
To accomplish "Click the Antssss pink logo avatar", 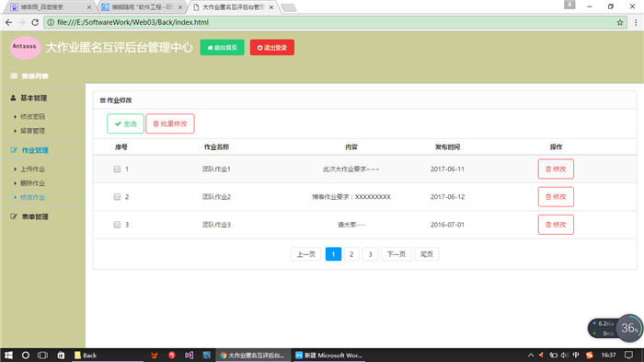I will (x=25, y=48).
